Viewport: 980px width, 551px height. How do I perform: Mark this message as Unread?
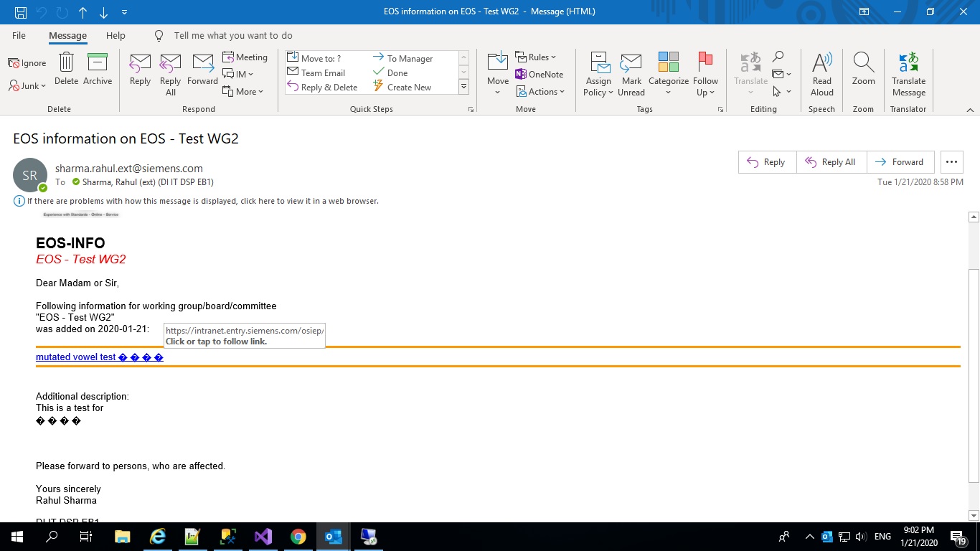coord(631,75)
